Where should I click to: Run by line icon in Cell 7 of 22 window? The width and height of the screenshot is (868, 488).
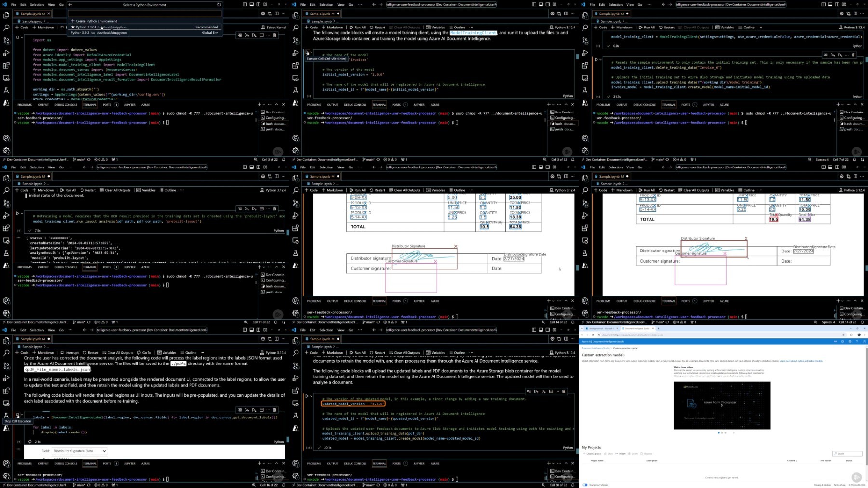click(826, 55)
